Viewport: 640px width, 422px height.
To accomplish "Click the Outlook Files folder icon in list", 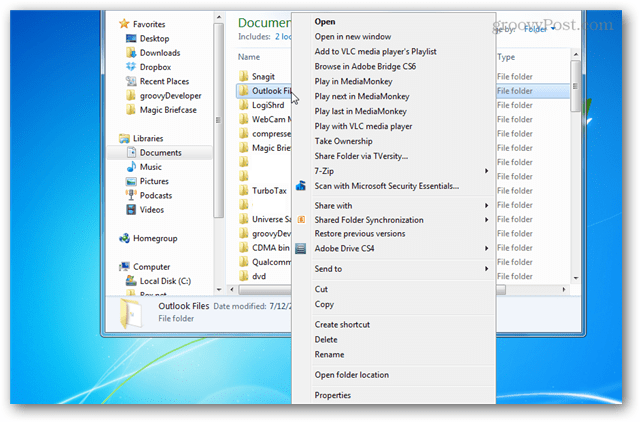I will pyautogui.click(x=244, y=91).
